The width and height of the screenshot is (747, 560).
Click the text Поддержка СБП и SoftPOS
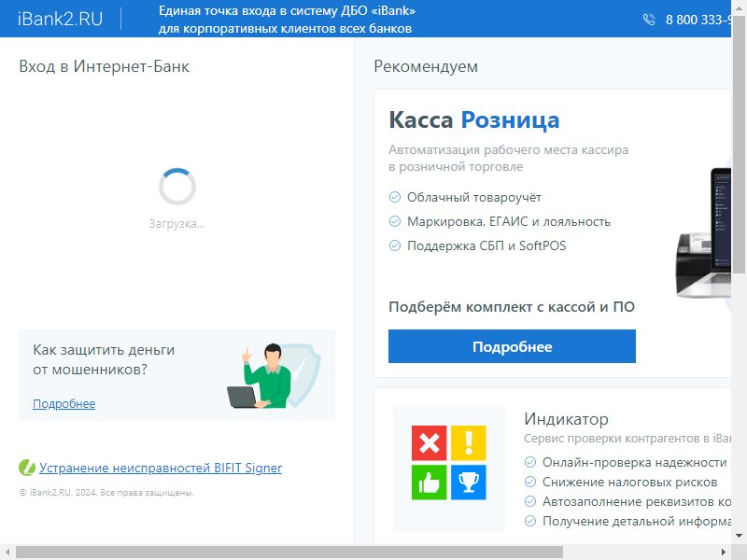pyautogui.click(x=486, y=245)
